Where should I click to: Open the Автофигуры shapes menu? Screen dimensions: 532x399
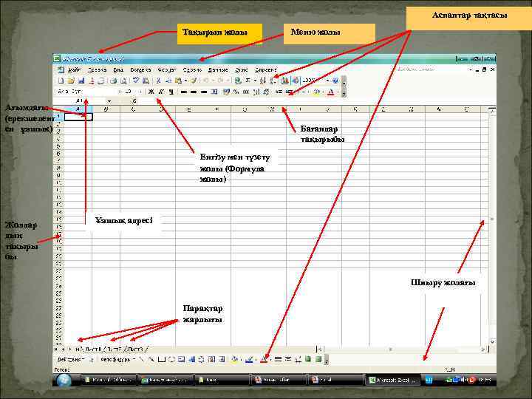pos(117,359)
